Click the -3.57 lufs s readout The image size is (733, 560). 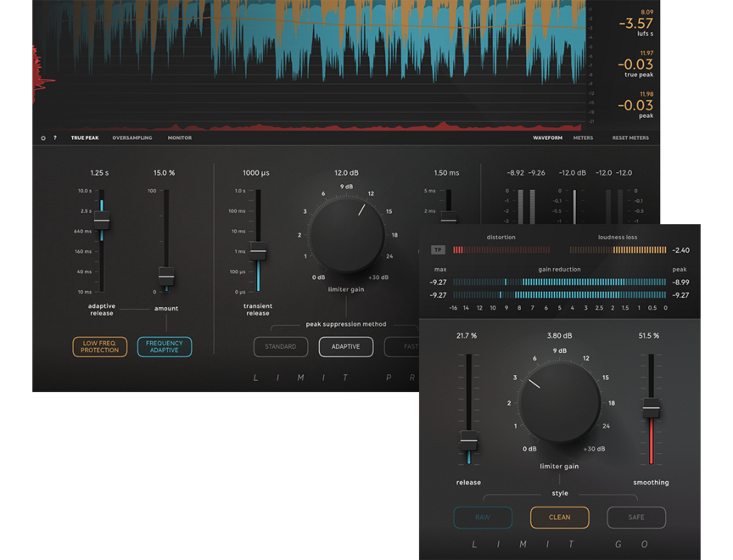[x=635, y=24]
